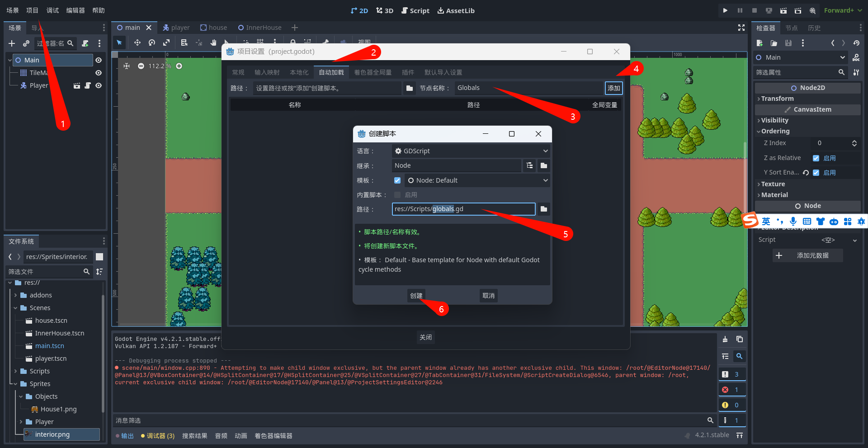868x448 pixels.
Task: Open the 项目 menu
Action: [32, 10]
